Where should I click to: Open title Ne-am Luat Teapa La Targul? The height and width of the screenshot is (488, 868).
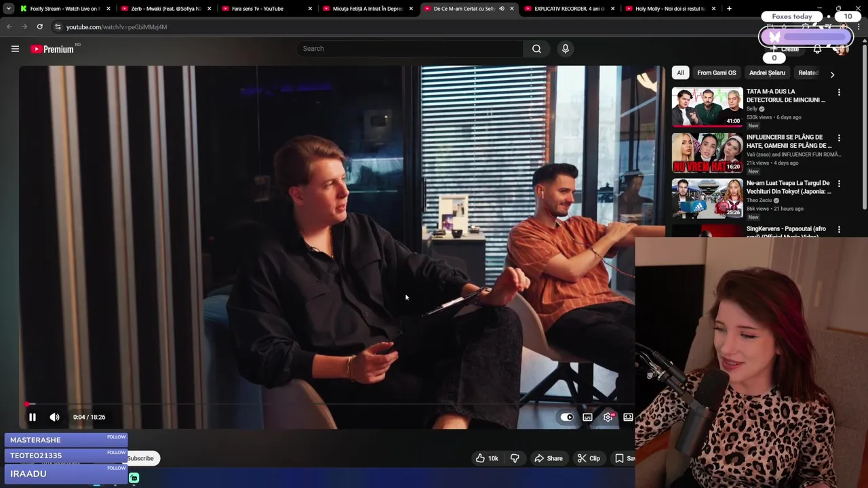[x=789, y=187]
